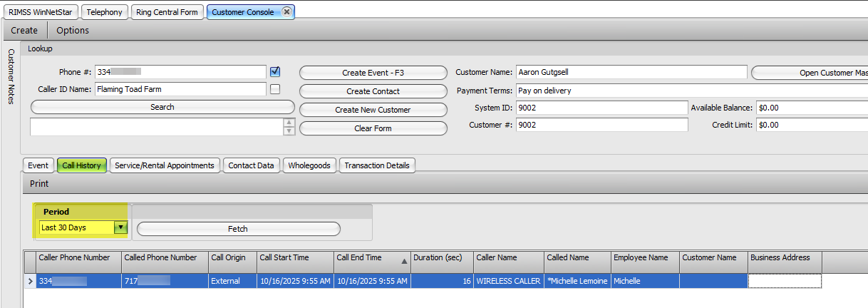The height and width of the screenshot is (308, 868).
Task: Click the duration value 16 cell
Action: pos(442,281)
